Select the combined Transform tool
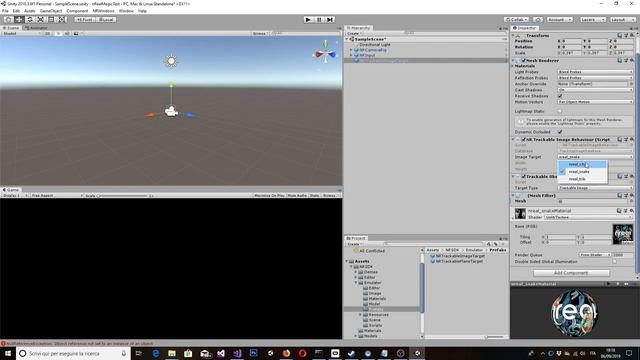This screenshot has width=640, height=360. pyautogui.click(x=61, y=19)
